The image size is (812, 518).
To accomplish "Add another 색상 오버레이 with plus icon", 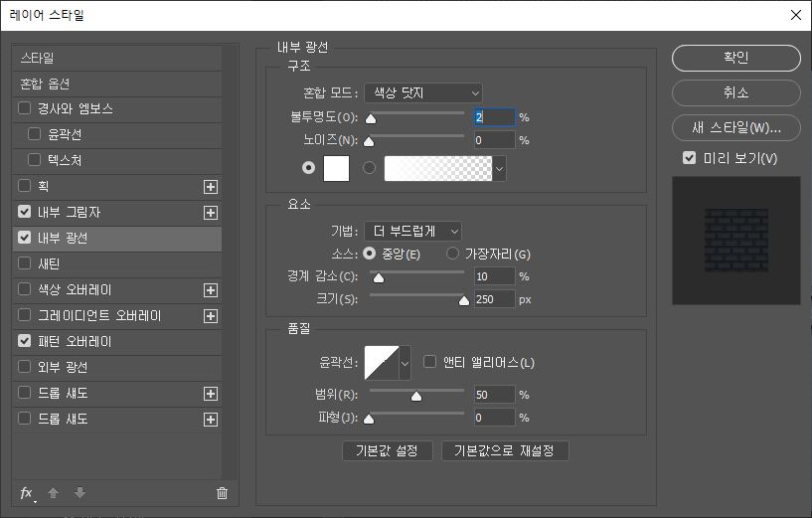I will [211, 290].
